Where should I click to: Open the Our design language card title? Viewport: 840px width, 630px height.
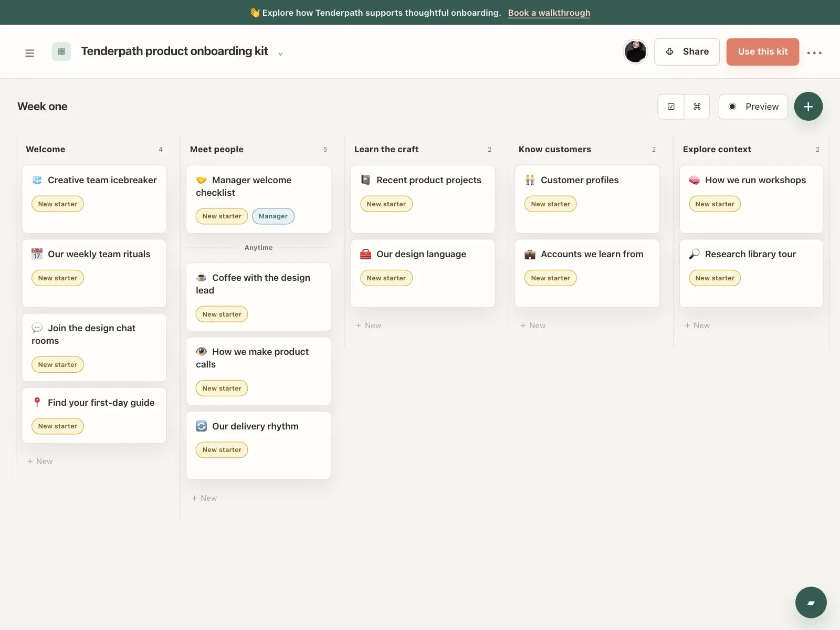click(x=421, y=254)
